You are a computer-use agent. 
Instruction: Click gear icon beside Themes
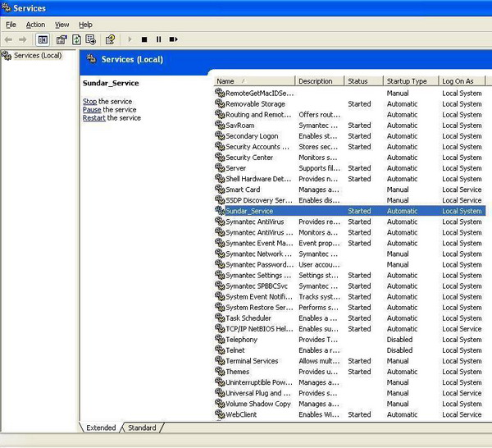(x=220, y=371)
